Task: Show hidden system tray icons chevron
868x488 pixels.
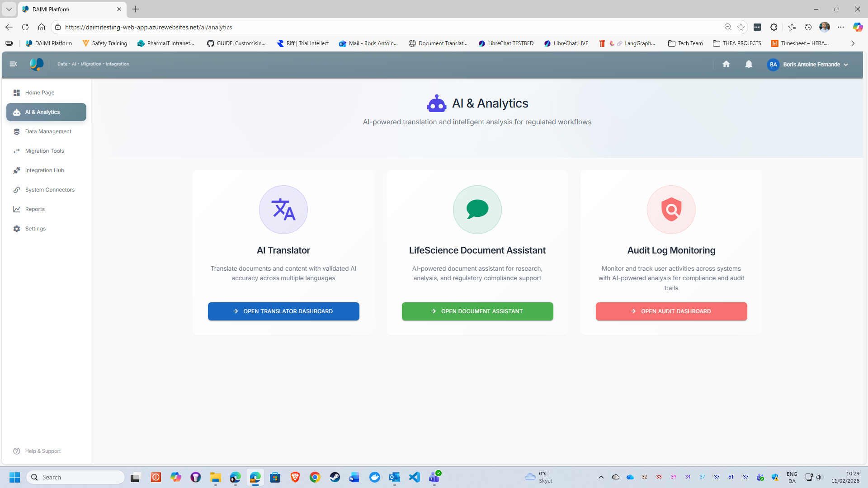Action: coord(601,477)
